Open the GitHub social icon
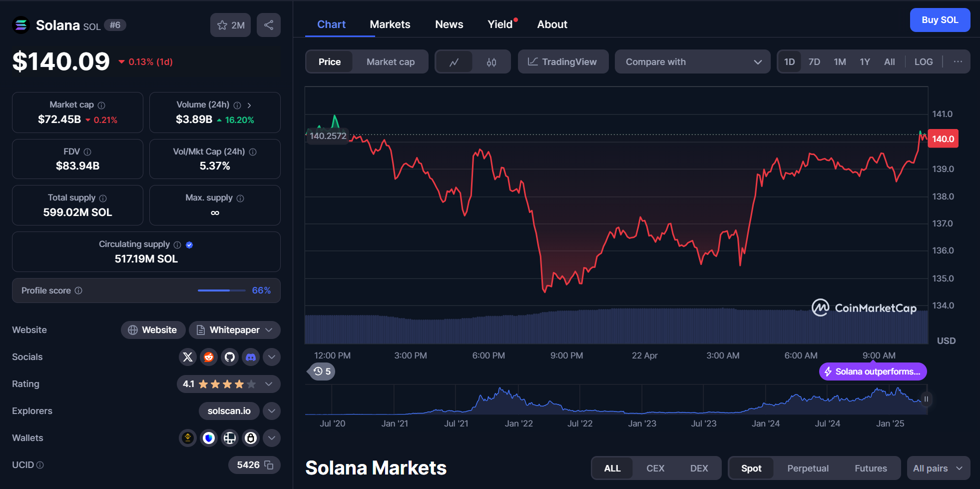This screenshot has height=489, width=980. pyautogui.click(x=230, y=357)
